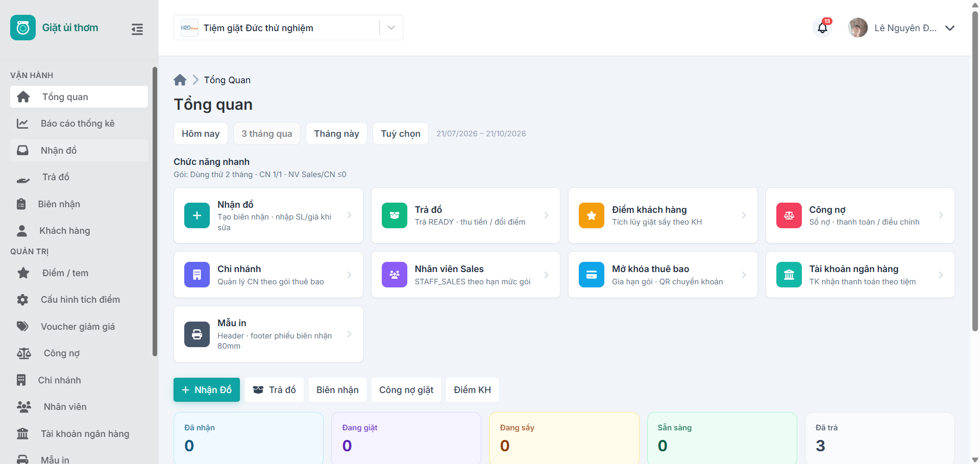Click the main page vertical scrollbar
This screenshot has height=464, width=980.
pos(975,171)
